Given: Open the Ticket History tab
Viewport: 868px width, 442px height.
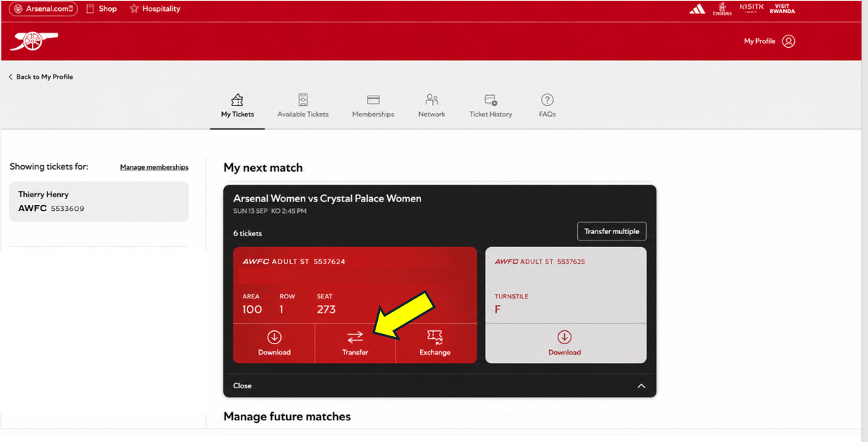Looking at the screenshot, I should click(490, 106).
